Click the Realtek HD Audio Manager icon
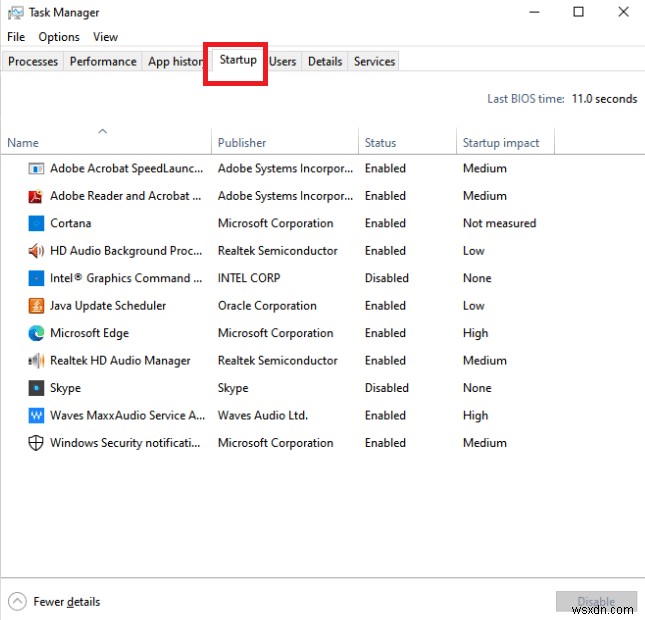 point(36,361)
